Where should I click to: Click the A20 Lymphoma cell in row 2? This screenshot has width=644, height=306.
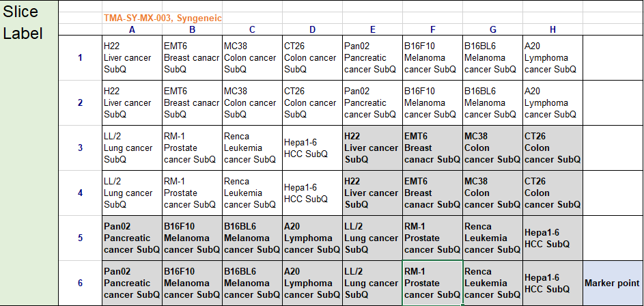point(552,102)
